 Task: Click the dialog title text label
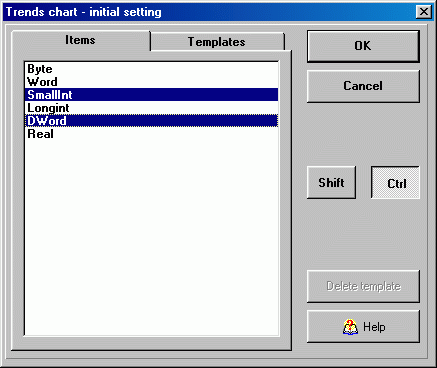(84, 12)
